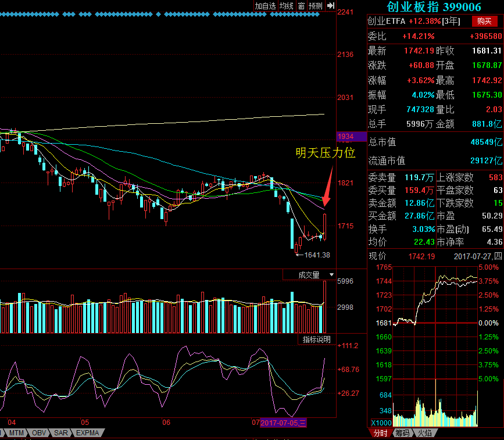Viewport: 504px width, 440px height.
Task: Open the 窗 window layout option
Action: pos(301,6)
